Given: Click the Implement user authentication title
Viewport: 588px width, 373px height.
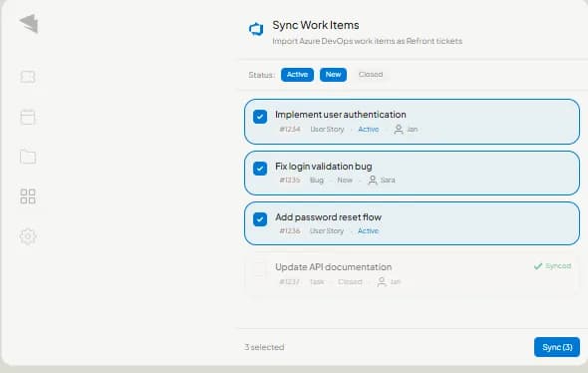Looking at the screenshot, I should (341, 115).
